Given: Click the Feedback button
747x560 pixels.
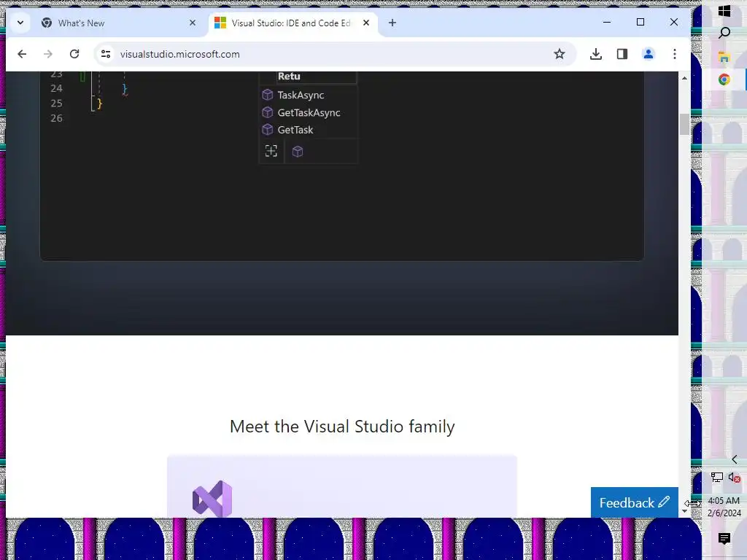Looking at the screenshot, I should (634, 502).
